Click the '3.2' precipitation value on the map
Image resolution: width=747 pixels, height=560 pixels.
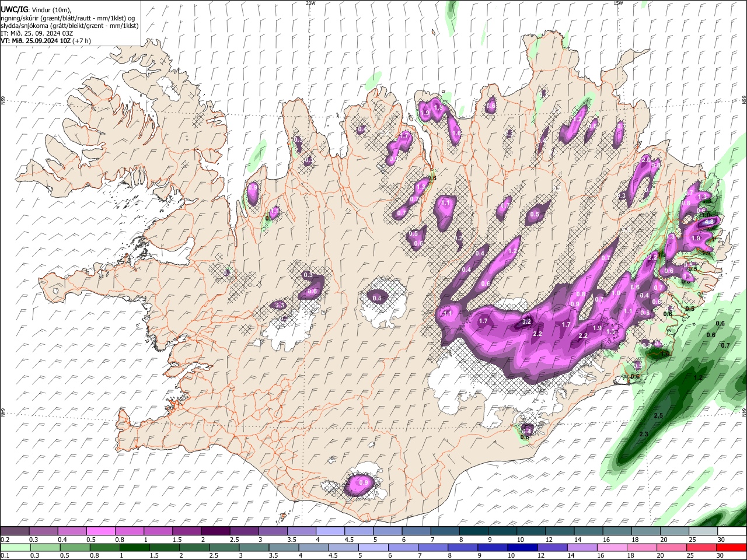coord(526,321)
